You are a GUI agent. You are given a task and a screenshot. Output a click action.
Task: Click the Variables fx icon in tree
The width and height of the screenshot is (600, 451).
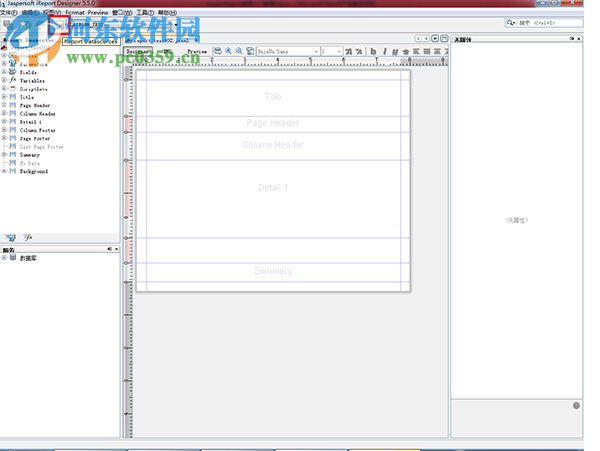point(13,80)
